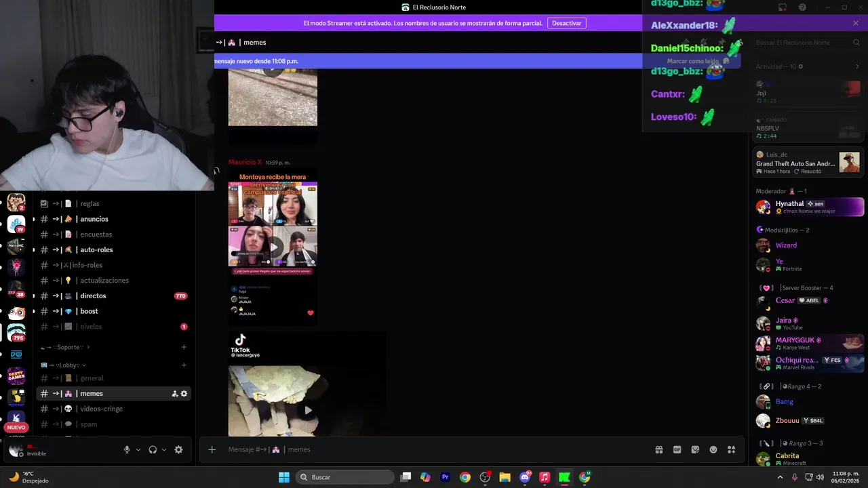868x488 pixels.
Task: Open the Discord help icon
Action: click(802, 7)
